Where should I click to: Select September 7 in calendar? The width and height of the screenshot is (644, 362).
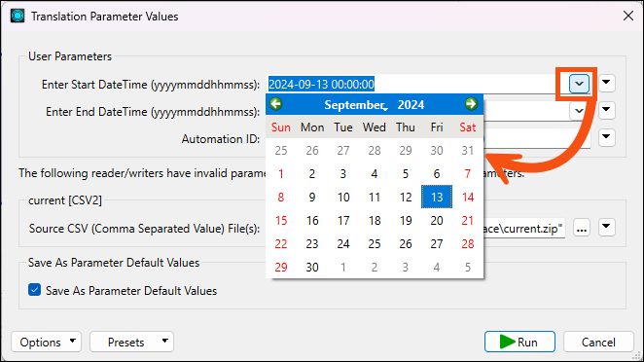pos(468,174)
